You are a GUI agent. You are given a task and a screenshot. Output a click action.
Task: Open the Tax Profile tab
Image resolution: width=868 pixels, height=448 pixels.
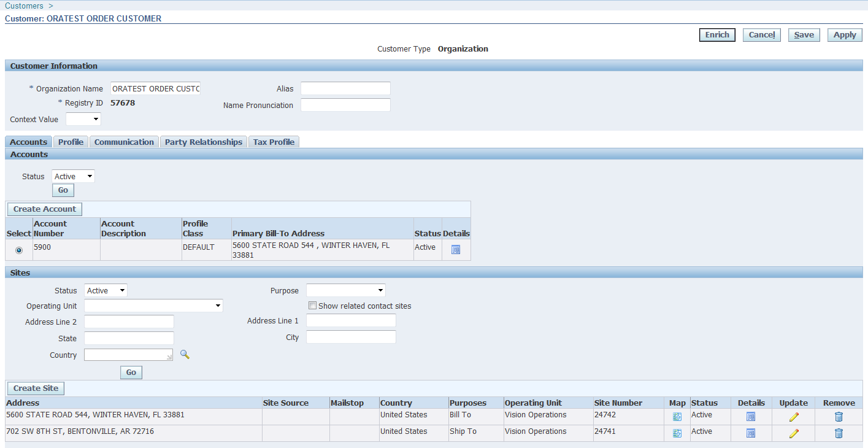274,141
